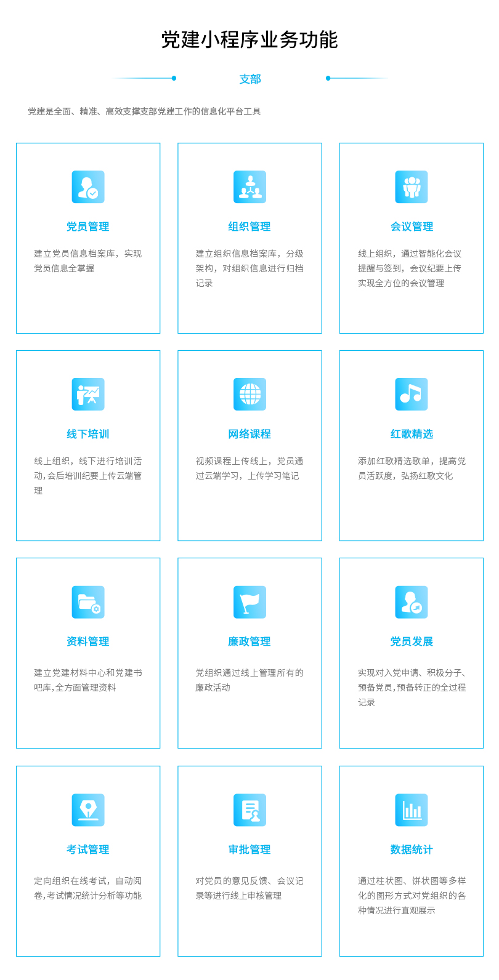Click the 考试管理 pen nib icon
Viewport: 499px width, 980px height.
(88, 810)
